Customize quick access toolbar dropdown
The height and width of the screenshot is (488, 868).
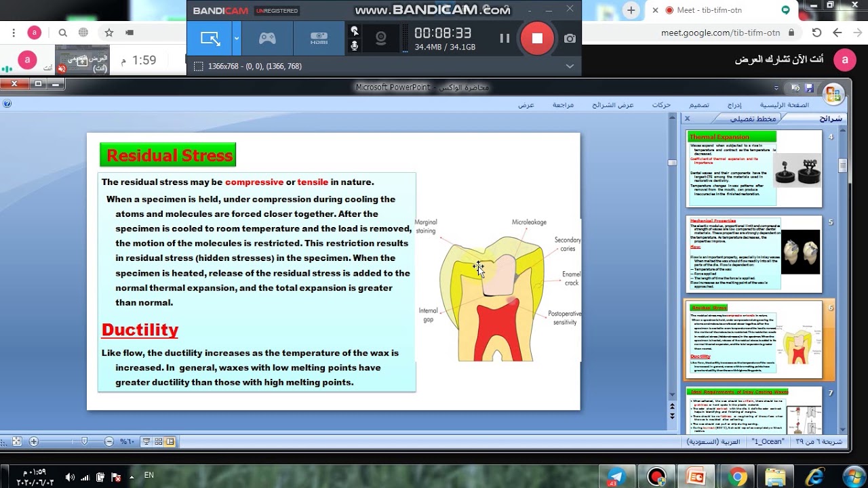777,87
